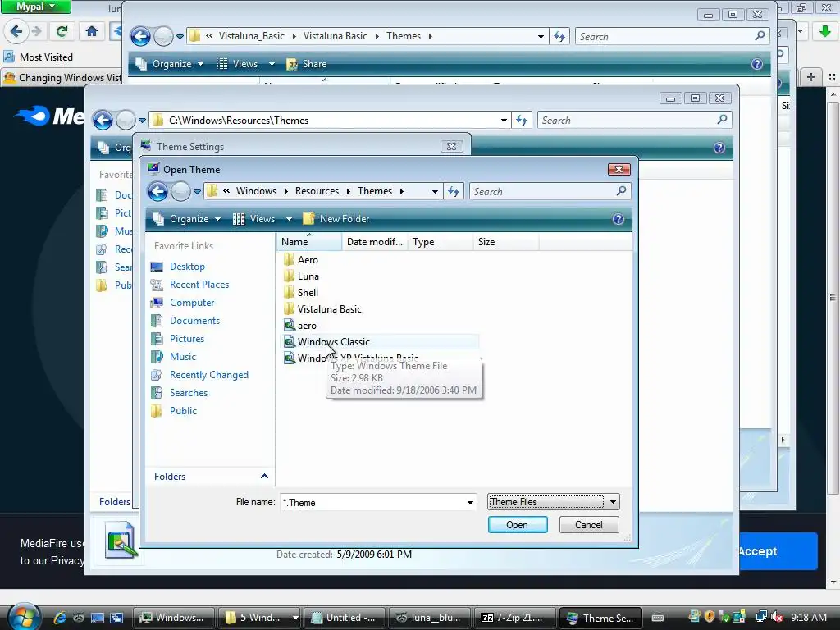
Task: Click help icon in Resources\Themes Explorer window
Action: tap(719, 148)
